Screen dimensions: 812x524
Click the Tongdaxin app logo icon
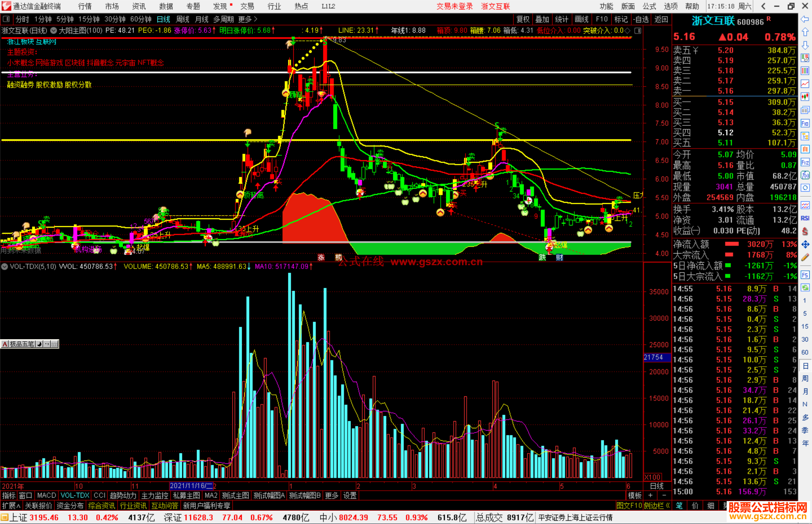click(x=6, y=6)
